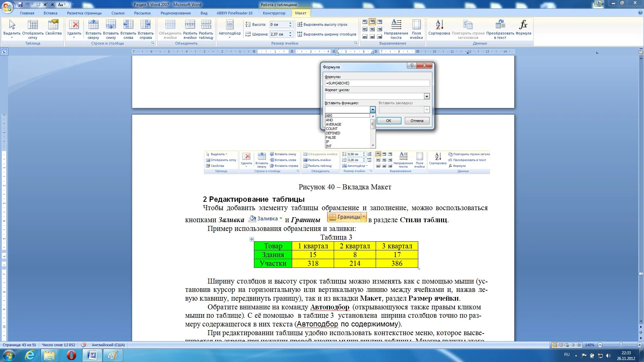Select the align top center alignment button
Viewport: 644px width, 362px height.
point(372,22)
